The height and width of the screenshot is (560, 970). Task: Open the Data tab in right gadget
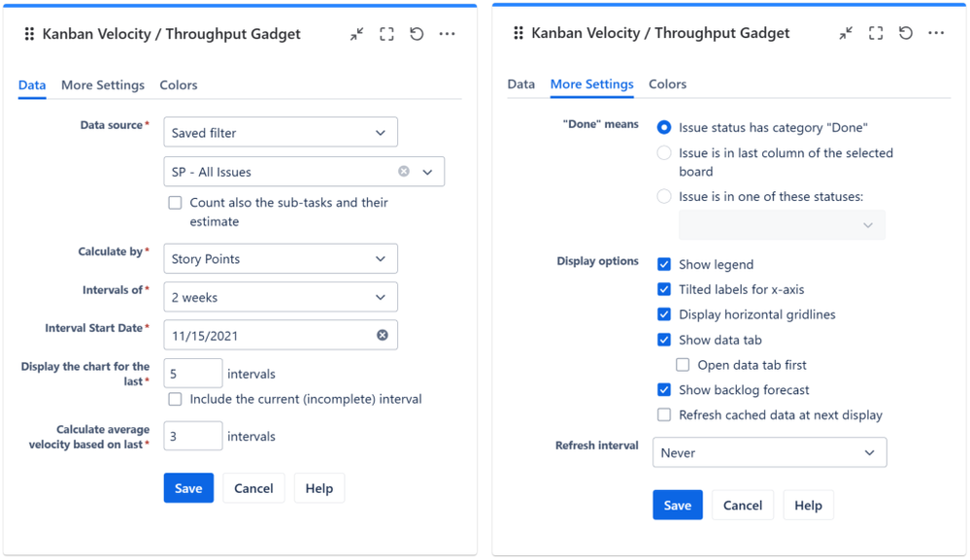[521, 84]
